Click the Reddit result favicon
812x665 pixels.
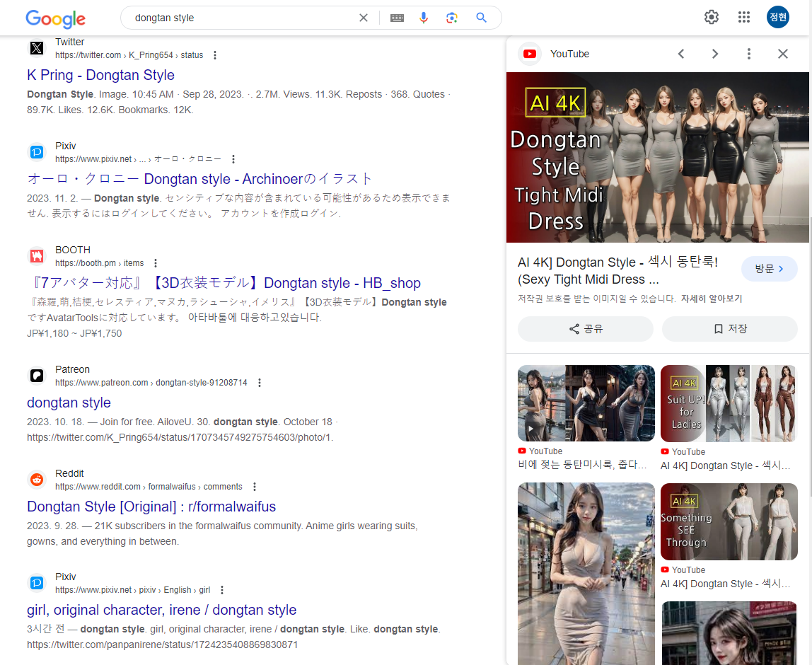pyautogui.click(x=37, y=480)
